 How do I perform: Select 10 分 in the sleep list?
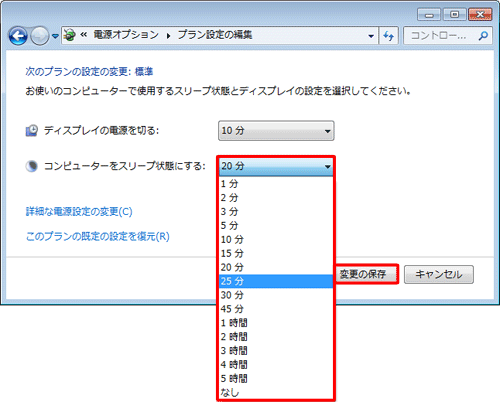point(276,239)
